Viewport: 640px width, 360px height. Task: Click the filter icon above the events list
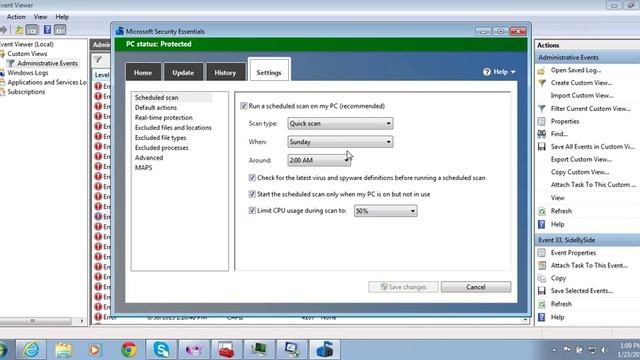(x=98, y=60)
